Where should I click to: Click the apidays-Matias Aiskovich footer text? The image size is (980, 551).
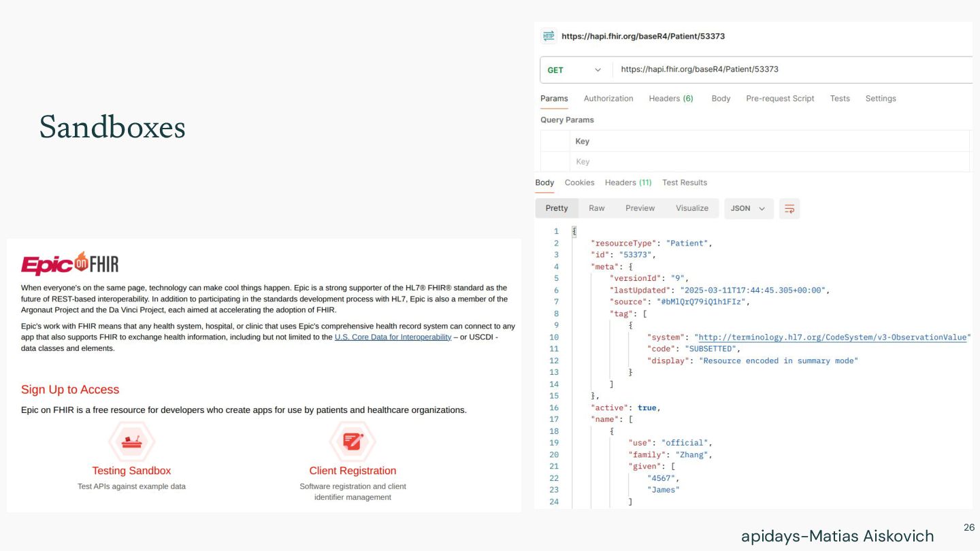point(837,536)
